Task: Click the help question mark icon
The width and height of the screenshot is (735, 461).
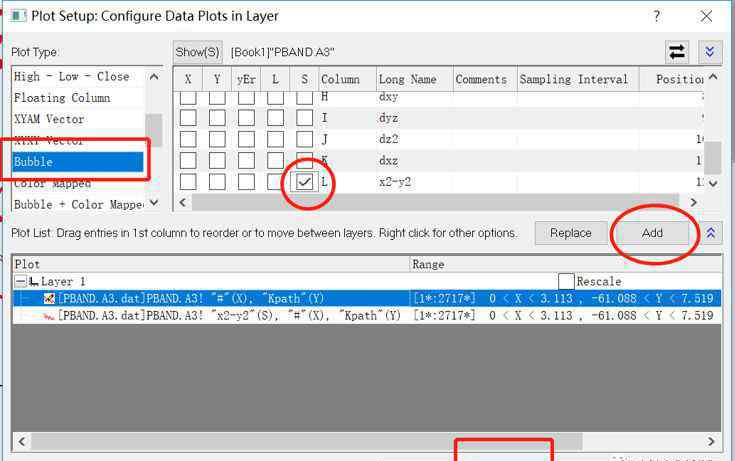Action: [657, 16]
